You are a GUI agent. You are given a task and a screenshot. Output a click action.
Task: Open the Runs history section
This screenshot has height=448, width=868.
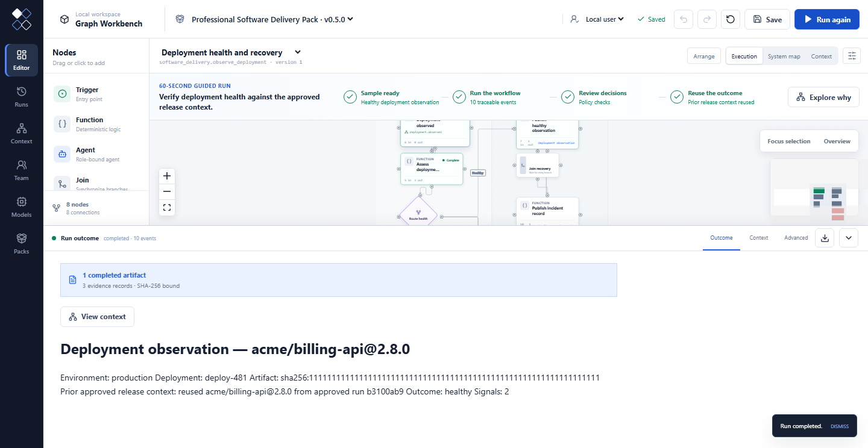point(22,97)
